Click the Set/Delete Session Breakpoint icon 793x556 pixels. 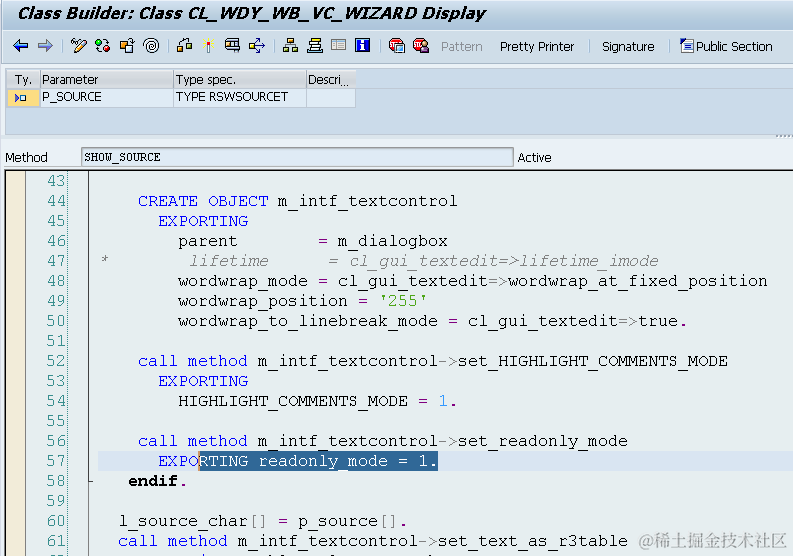[x=396, y=46]
